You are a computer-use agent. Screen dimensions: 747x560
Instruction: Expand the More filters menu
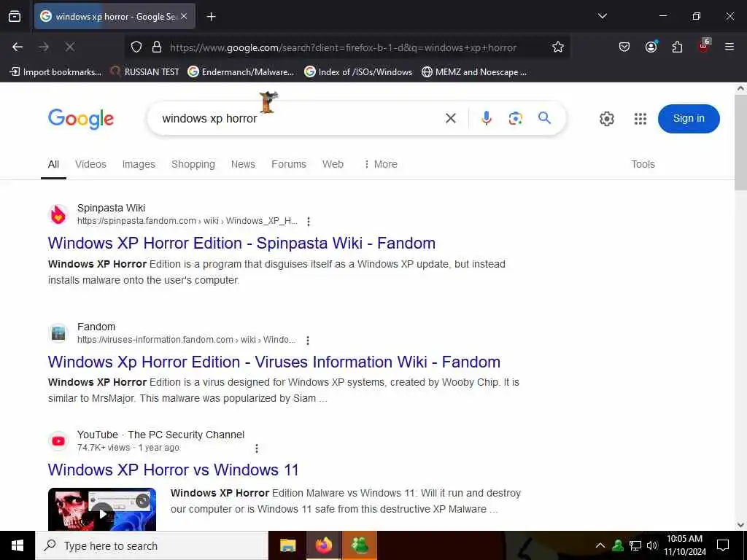(x=380, y=164)
